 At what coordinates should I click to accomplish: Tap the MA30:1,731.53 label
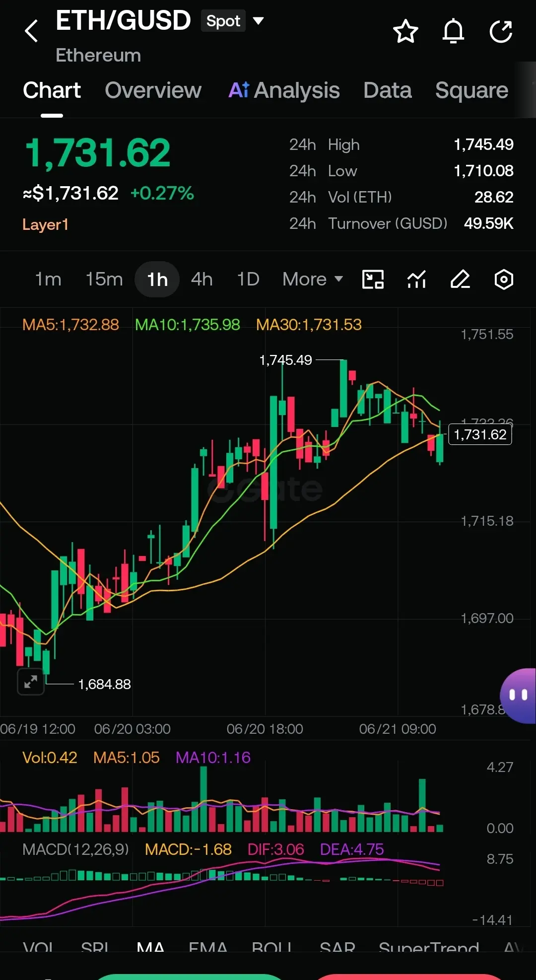[x=309, y=325]
